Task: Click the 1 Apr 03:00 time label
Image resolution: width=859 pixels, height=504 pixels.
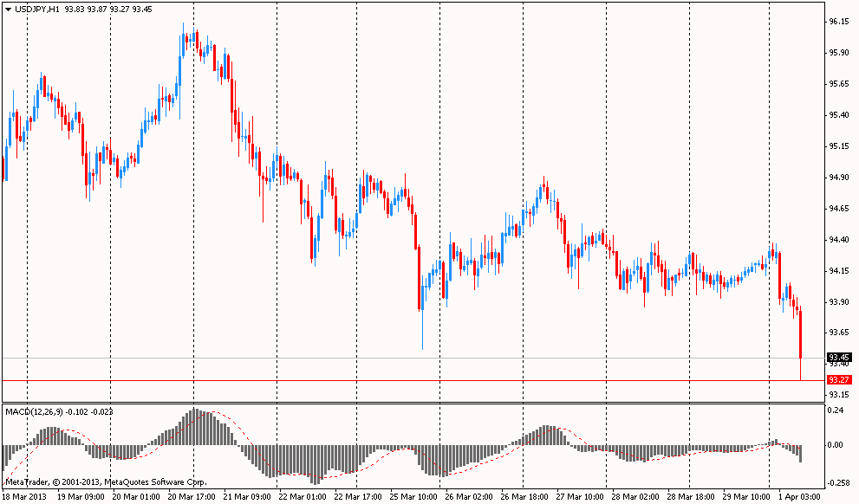Action: click(800, 497)
